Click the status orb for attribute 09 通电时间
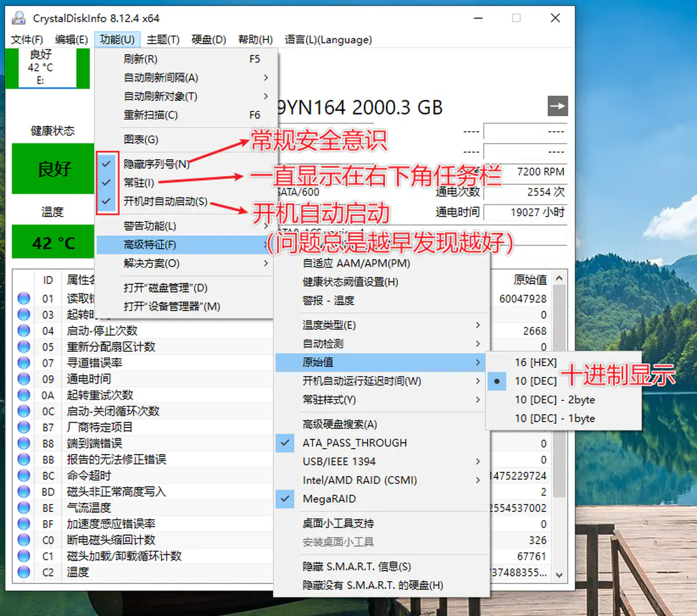 tap(24, 379)
